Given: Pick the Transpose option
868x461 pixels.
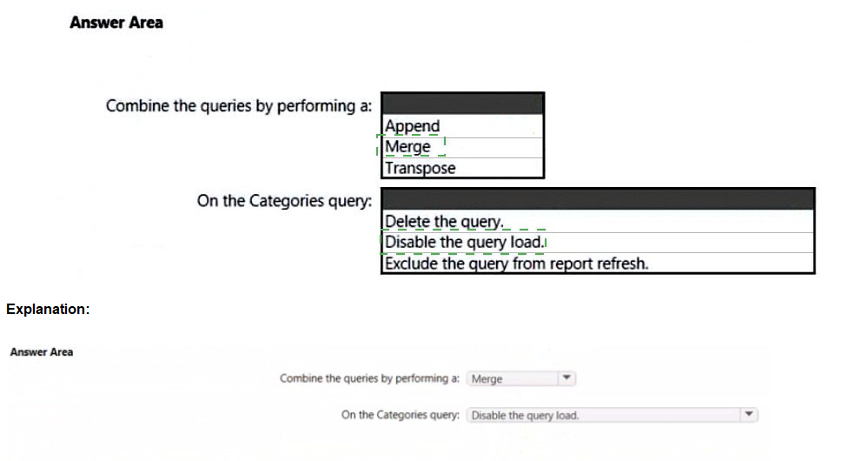Looking at the screenshot, I should coord(421,168).
